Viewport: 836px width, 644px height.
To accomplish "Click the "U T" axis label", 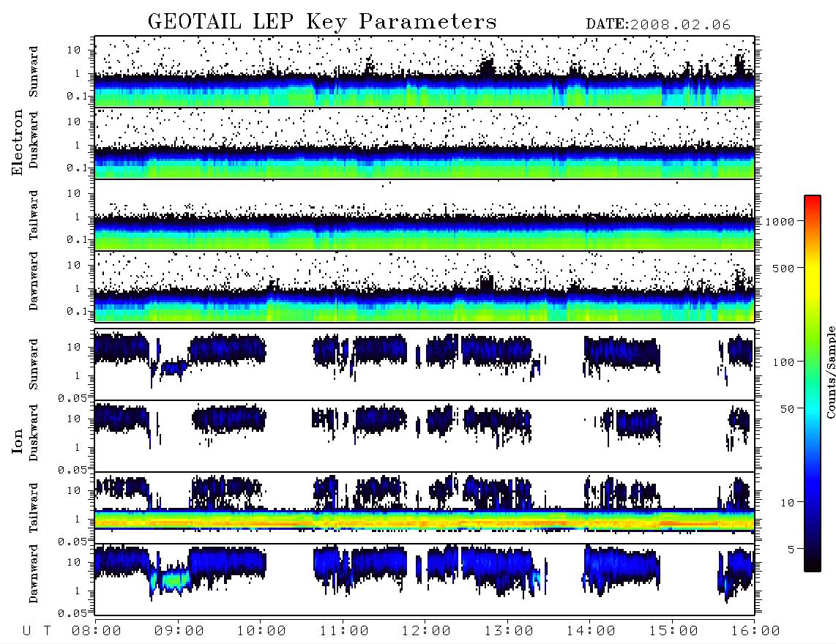I will [x=37, y=632].
